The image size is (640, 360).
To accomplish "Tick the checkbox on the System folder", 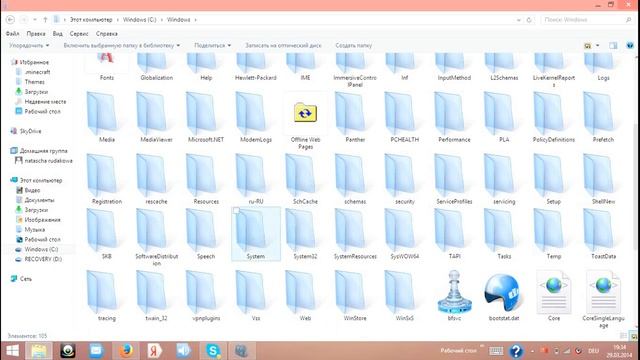I will [x=236, y=211].
